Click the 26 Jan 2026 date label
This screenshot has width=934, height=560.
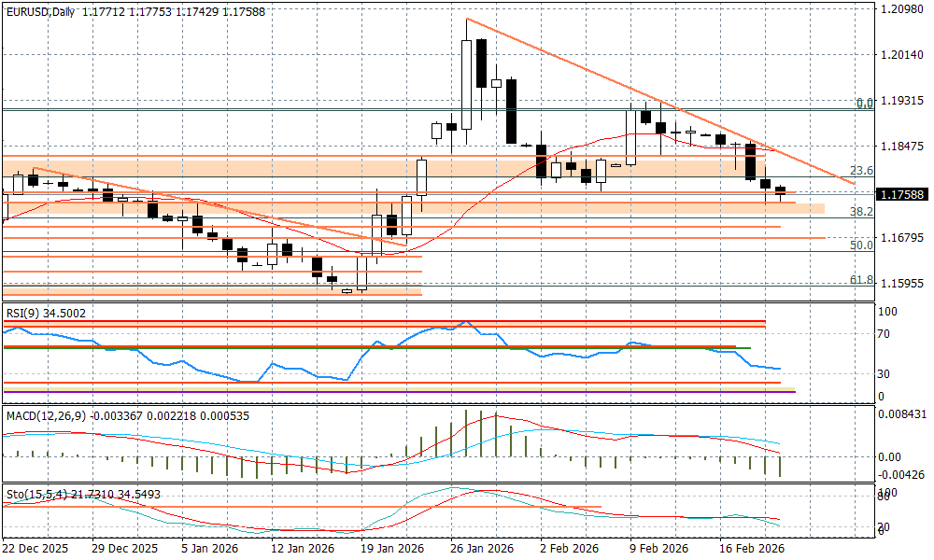coord(480,549)
